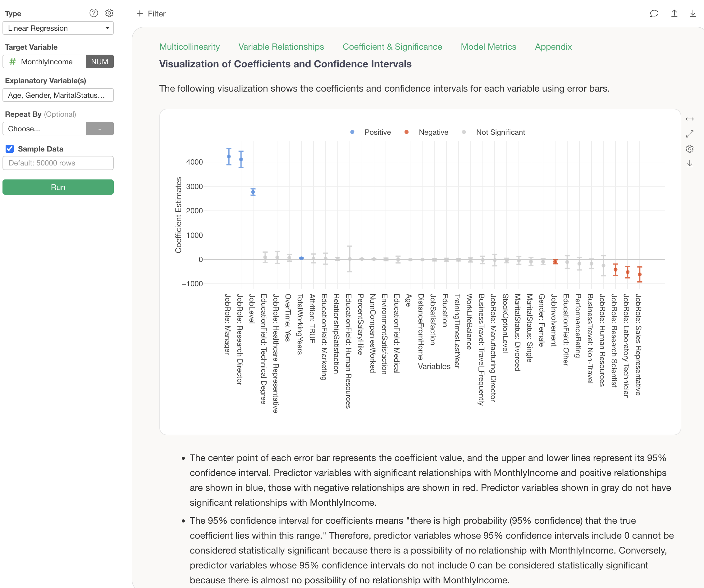Open the Type help question-mark icon
The width and height of the screenshot is (704, 588).
point(94,13)
